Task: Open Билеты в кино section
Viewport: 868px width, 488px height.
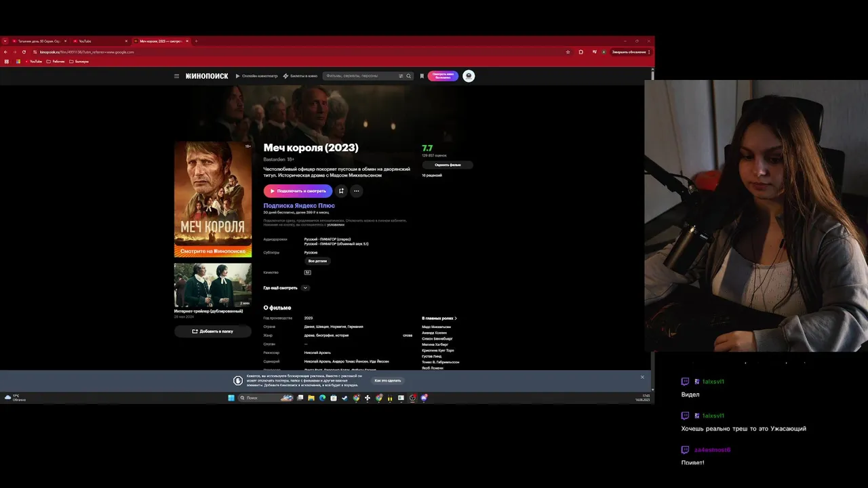Action: point(300,76)
